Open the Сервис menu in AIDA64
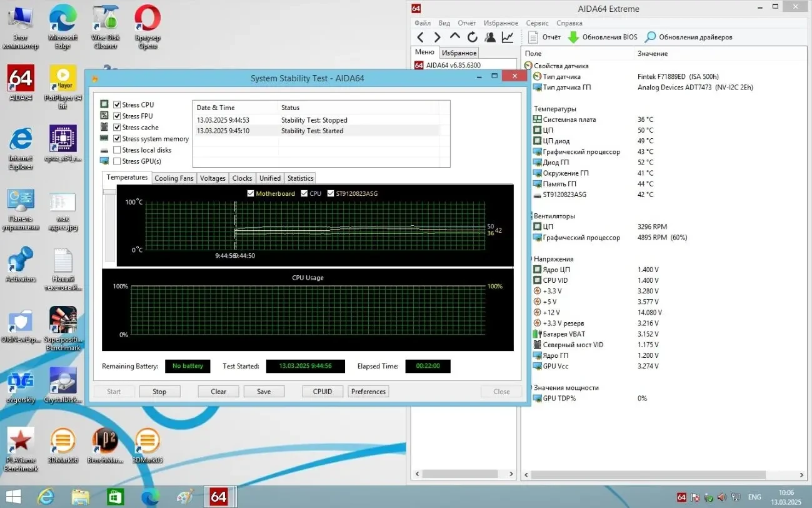This screenshot has width=812, height=508. pyautogui.click(x=536, y=23)
